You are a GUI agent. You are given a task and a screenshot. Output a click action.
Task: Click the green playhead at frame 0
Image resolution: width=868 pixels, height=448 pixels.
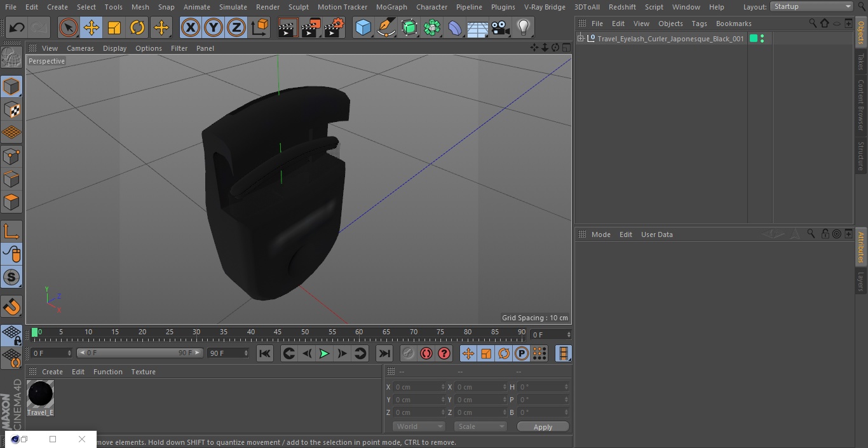click(35, 332)
